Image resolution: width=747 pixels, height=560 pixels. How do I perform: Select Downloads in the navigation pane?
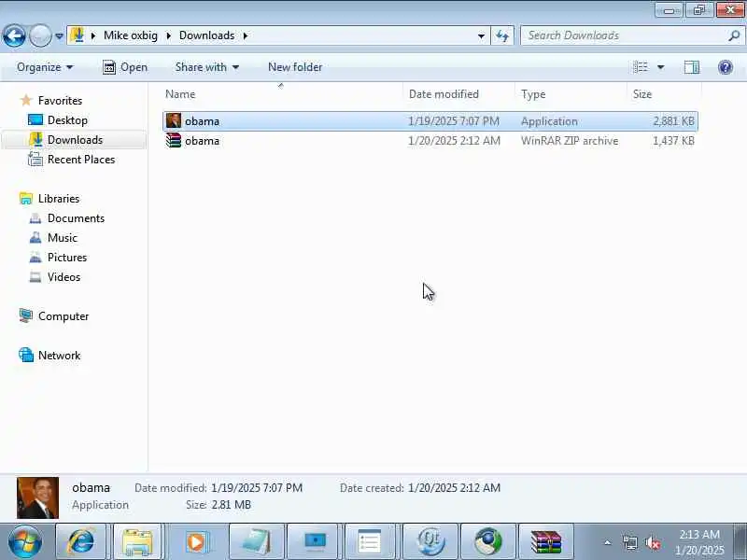click(x=75, y=139)
